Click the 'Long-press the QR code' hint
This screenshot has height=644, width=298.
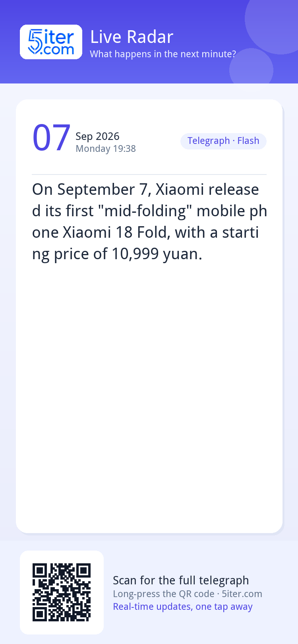tap(164, 594)
